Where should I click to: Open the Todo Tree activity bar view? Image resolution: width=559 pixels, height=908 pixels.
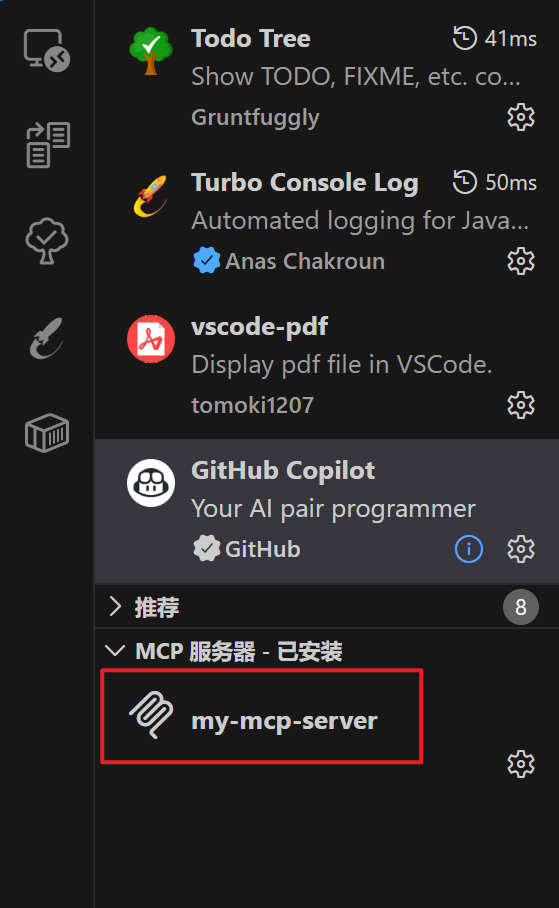(x=46, y=241)
